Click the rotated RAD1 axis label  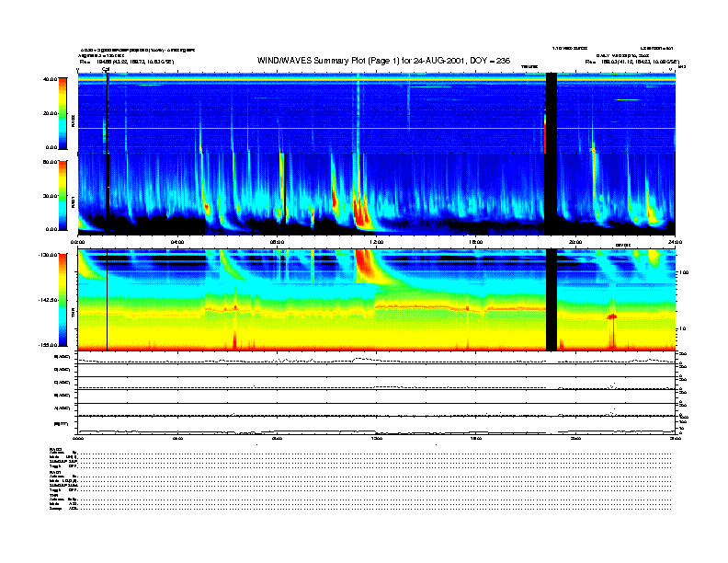point(73,201)
